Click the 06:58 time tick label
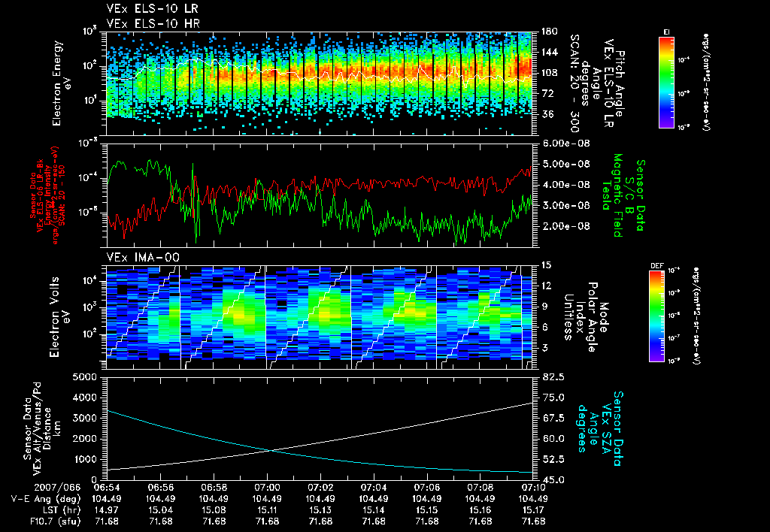The image size is (770, 532). [x=214, y=488]
